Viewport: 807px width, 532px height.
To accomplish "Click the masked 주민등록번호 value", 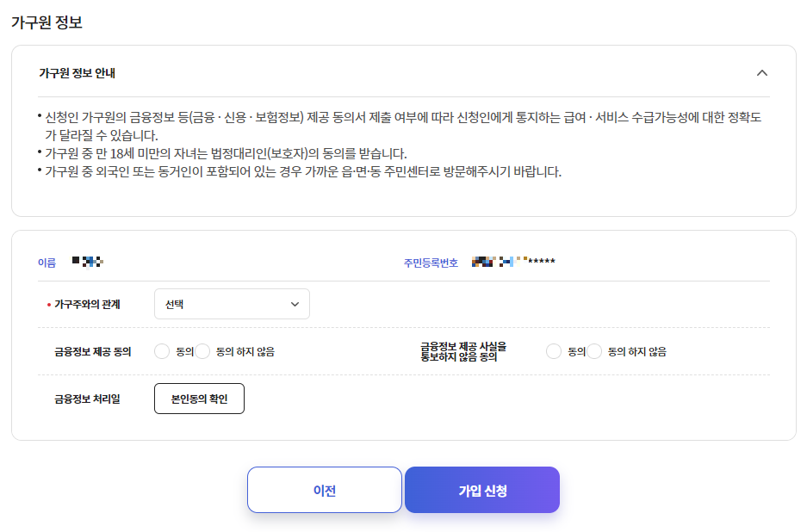I will [x=513, y=261].
